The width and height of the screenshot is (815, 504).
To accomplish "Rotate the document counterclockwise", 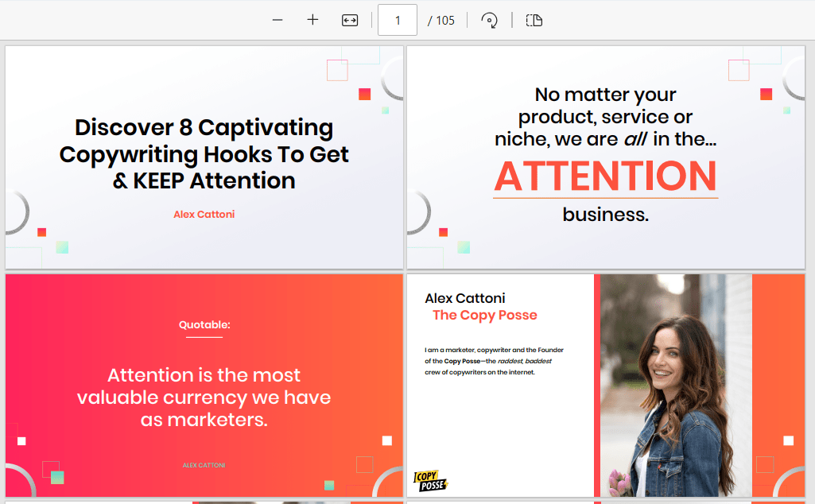I will (x=489, y=20).
